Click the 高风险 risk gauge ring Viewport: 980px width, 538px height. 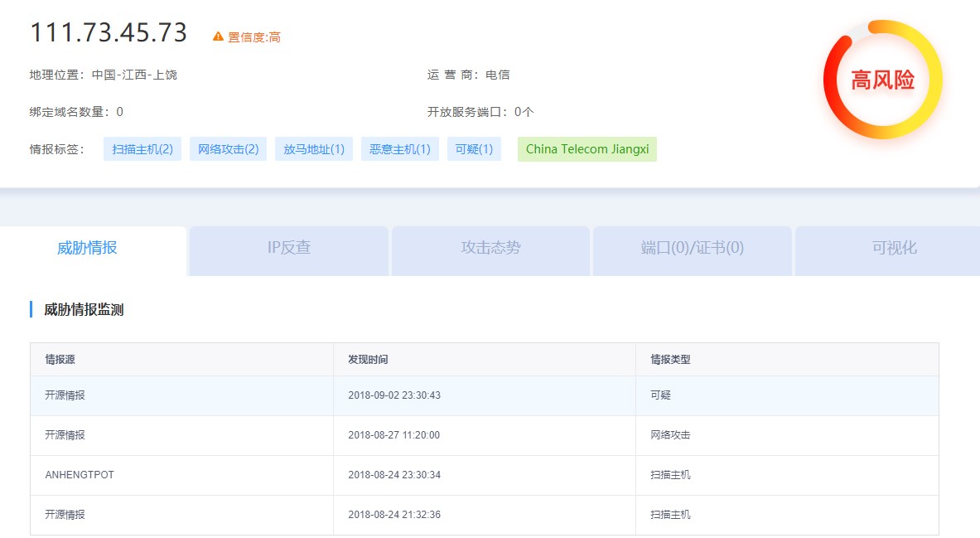[x=882, y=80]
